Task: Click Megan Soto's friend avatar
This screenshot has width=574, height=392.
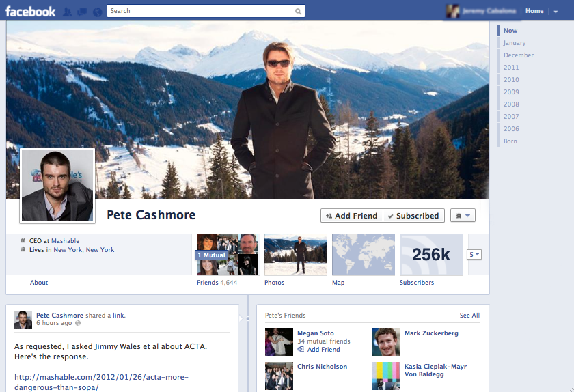Action: pos(279,342)
